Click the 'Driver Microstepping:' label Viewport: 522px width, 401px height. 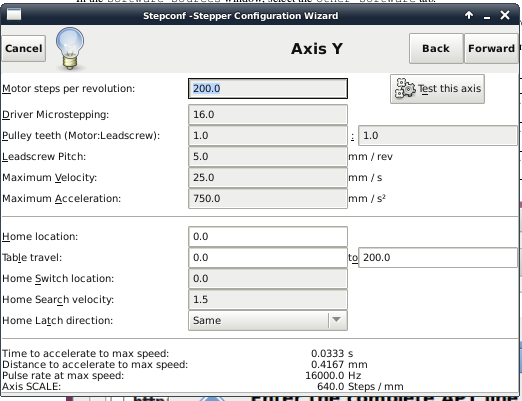(x=55, y=115)
